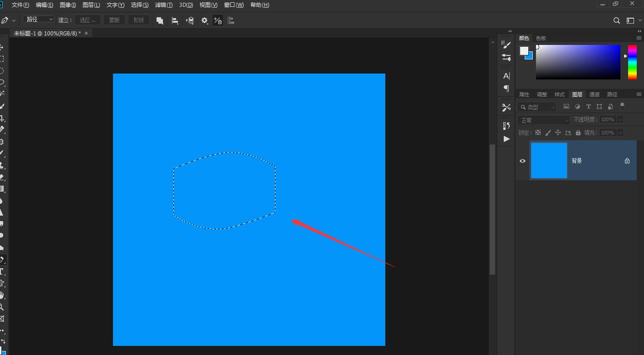Image resolution: width=644 pixels, height=355 pixels.
Task: Click the search magnifier icon at top right
Action: point(616,20)
